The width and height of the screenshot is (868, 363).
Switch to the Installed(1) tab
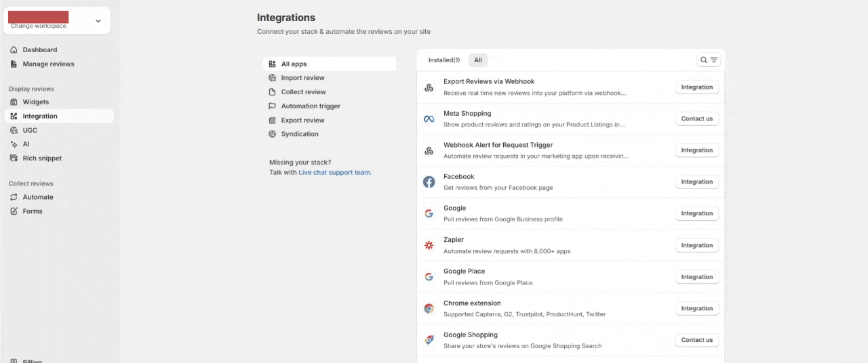443,60
